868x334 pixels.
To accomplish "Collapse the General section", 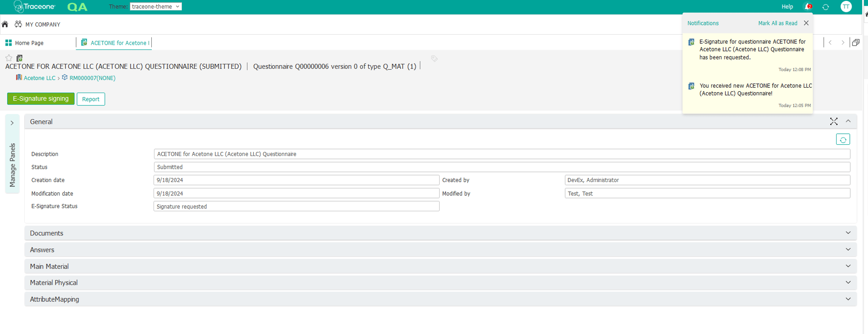I will point(848,121).
